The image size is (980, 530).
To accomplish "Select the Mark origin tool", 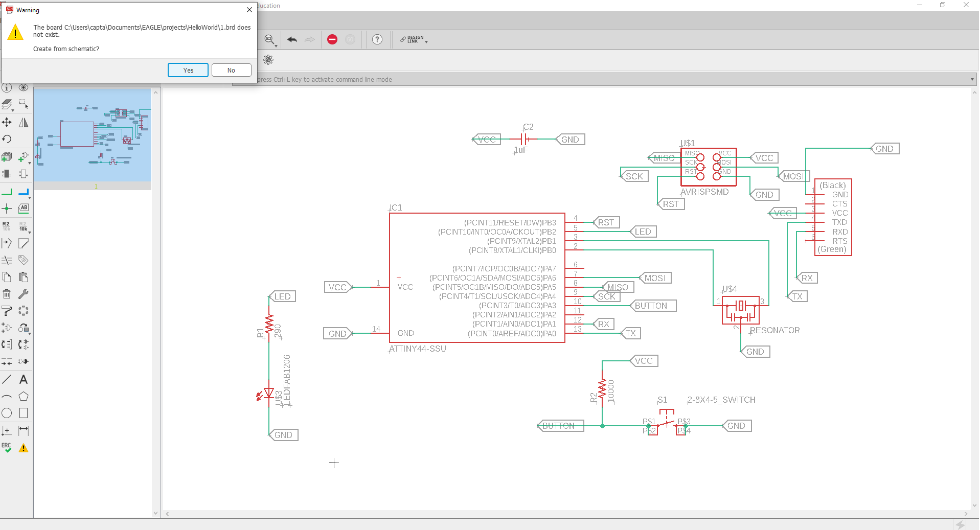I will point(7,430).
